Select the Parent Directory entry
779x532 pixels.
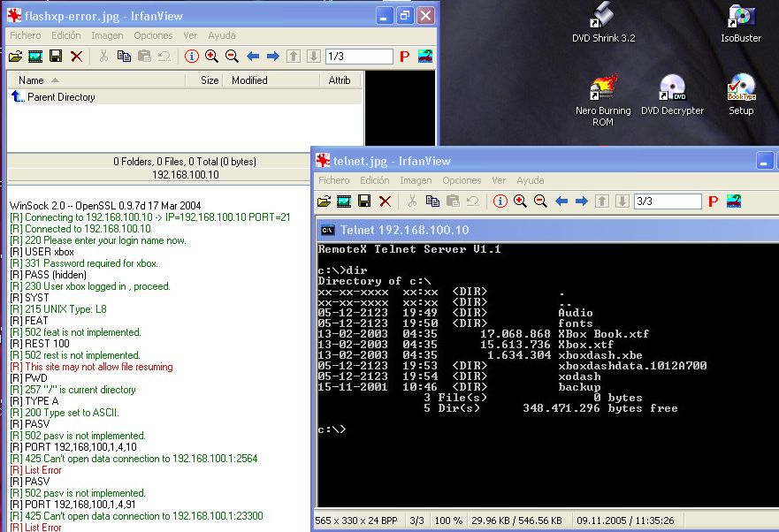(60, 97)
